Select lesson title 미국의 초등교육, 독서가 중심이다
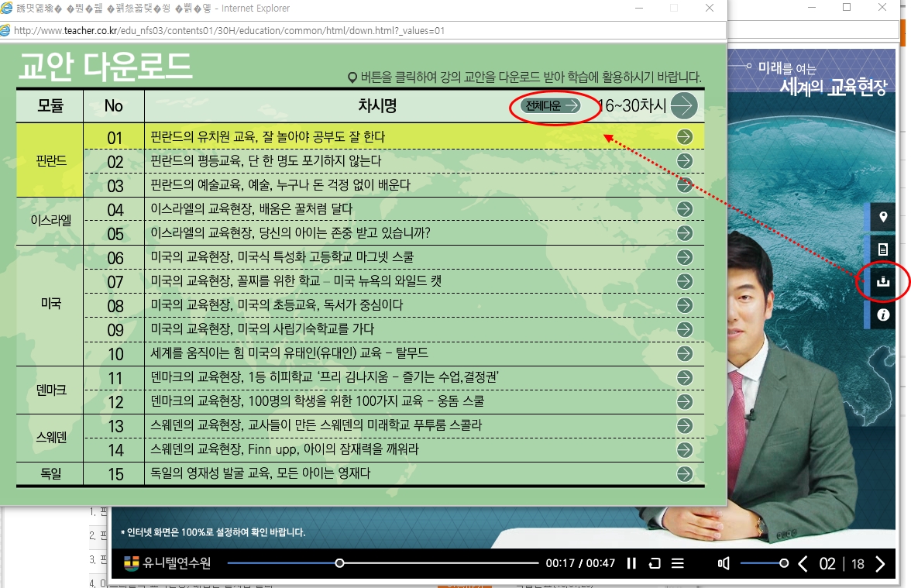 (x=277, y=305)
